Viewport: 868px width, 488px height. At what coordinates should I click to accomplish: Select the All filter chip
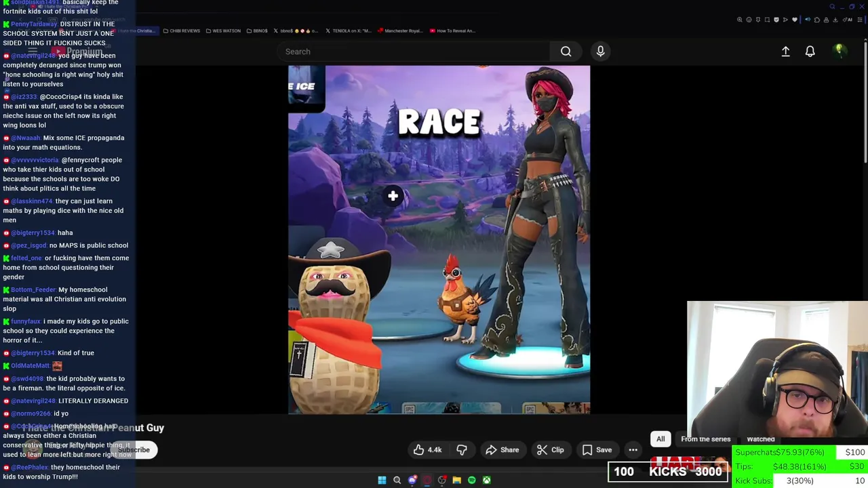click(660, 439)
